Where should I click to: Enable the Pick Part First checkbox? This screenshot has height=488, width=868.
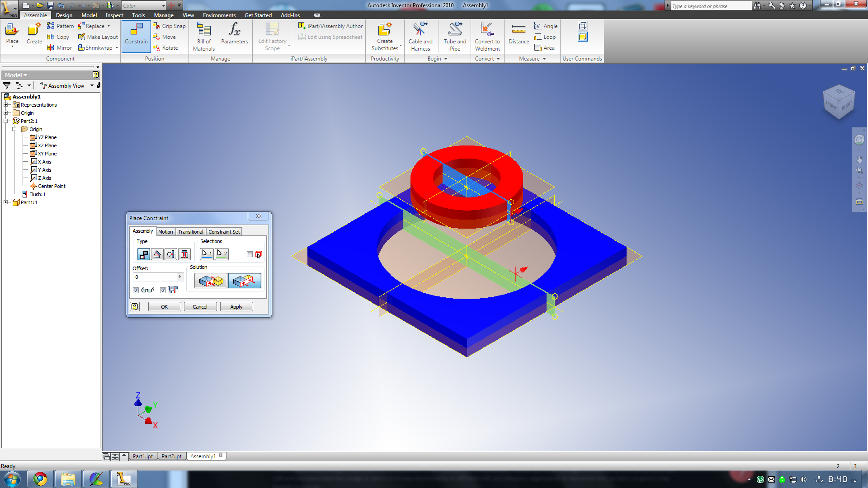pyautogui.click(x=250, y=254)
